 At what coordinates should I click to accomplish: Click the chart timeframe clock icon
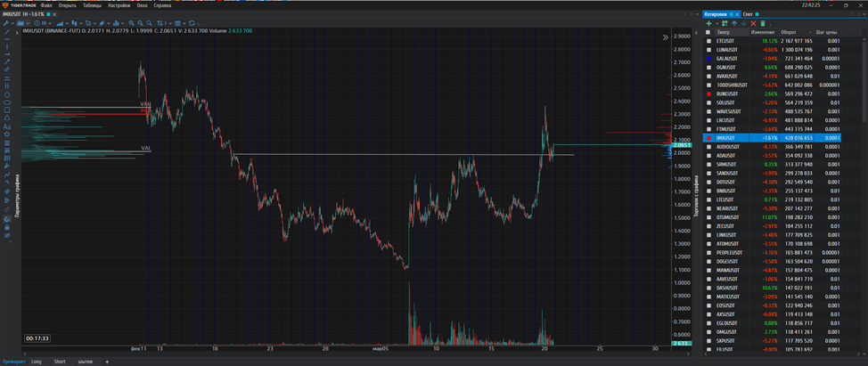tap(37, 24)
